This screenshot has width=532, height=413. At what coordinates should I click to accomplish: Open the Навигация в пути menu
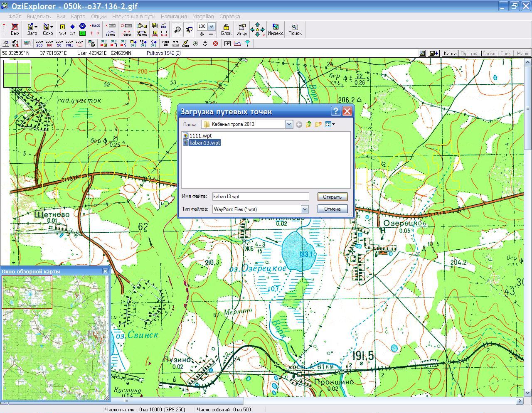[x=133, y=17]
